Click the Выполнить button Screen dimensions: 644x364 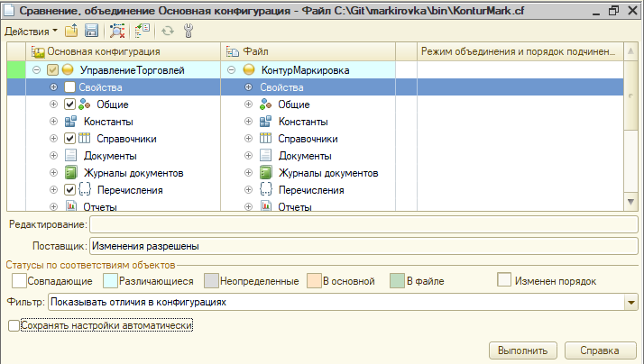(522, 350)
